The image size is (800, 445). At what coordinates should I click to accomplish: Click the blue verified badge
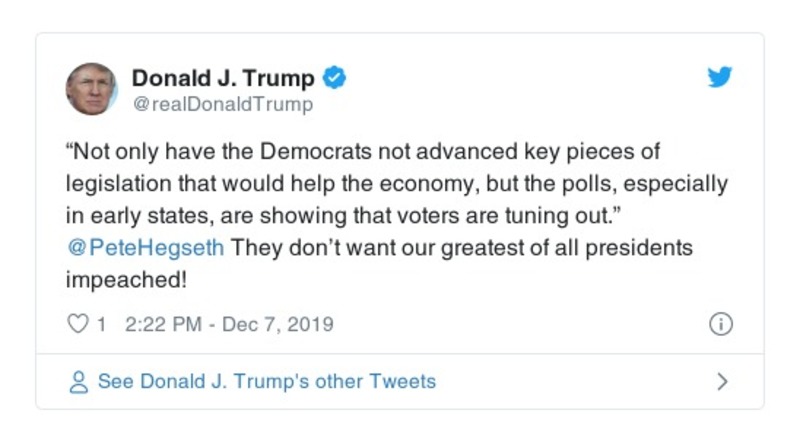tap(337, 78)
